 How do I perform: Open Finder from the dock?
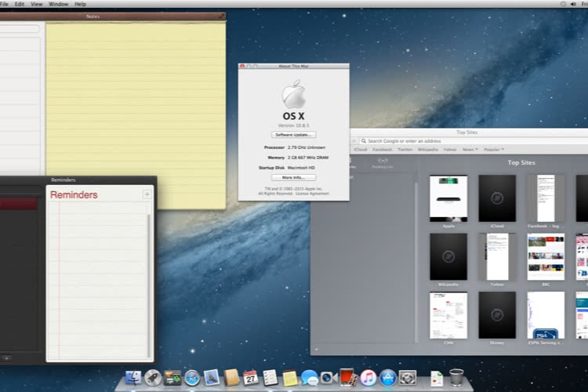[x=133, y=378]
